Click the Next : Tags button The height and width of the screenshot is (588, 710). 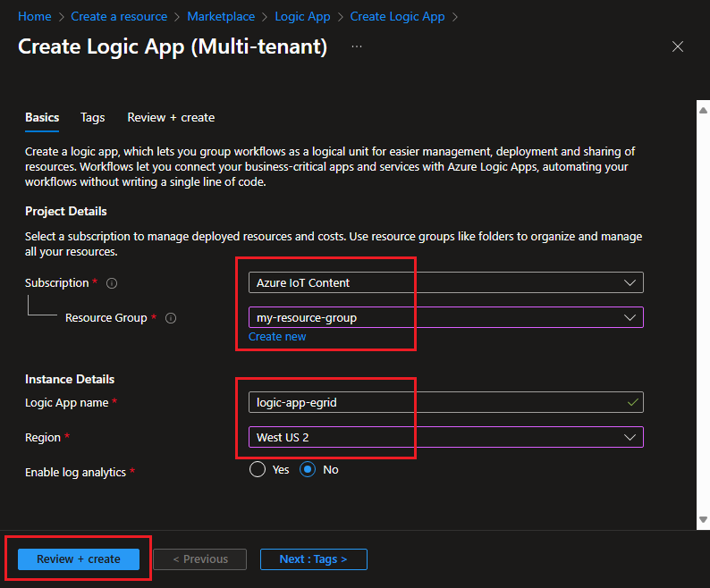pyautogui.click(x=313, y=559)
